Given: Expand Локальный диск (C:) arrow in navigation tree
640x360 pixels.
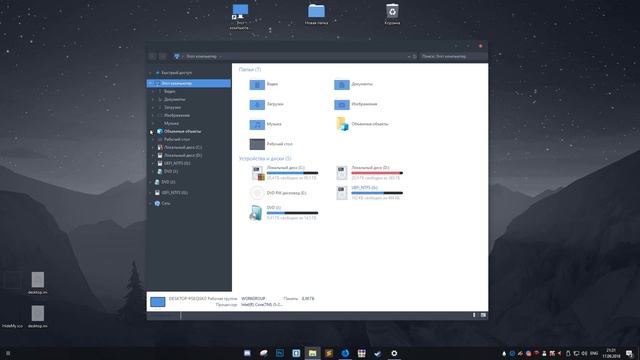Looking at the screenshot, I should (x=154, y=147).
